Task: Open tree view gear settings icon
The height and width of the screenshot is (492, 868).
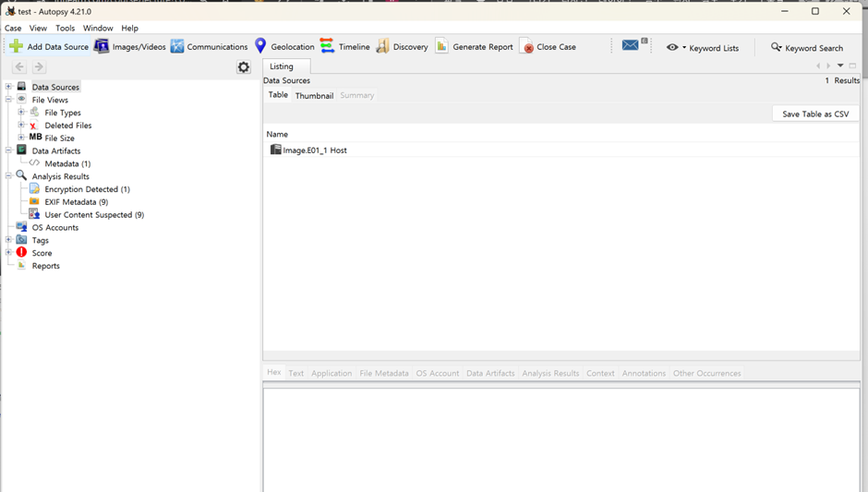Action: coord(244,67)
